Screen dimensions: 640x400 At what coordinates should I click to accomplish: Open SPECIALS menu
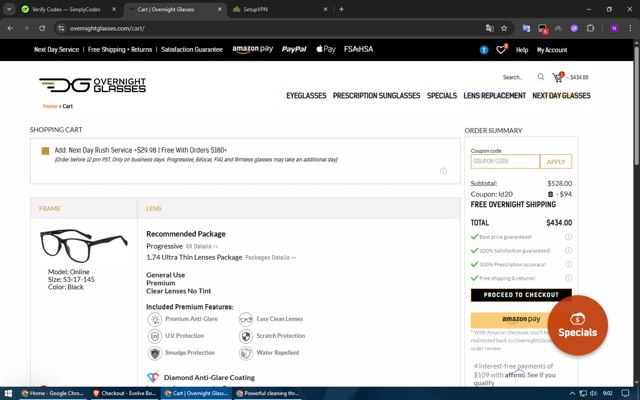pos(442,96)
